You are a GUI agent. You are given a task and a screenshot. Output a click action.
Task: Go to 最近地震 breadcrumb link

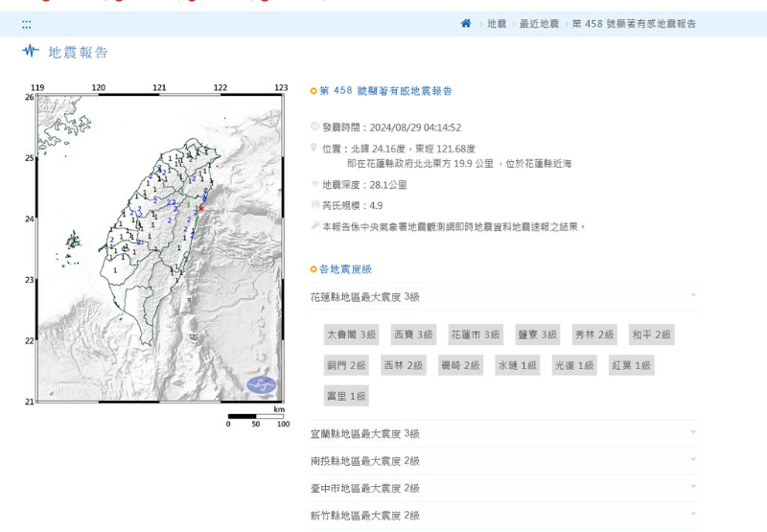coord(539,24)
